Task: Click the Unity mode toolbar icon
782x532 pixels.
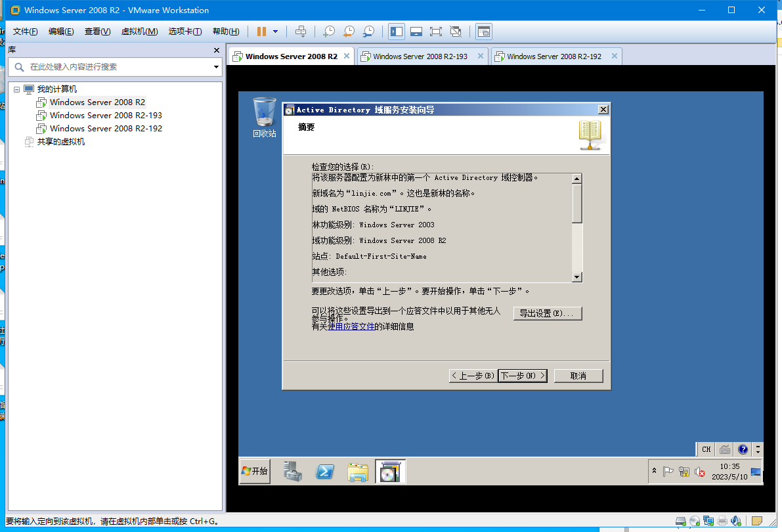Action: coord(455,32)
